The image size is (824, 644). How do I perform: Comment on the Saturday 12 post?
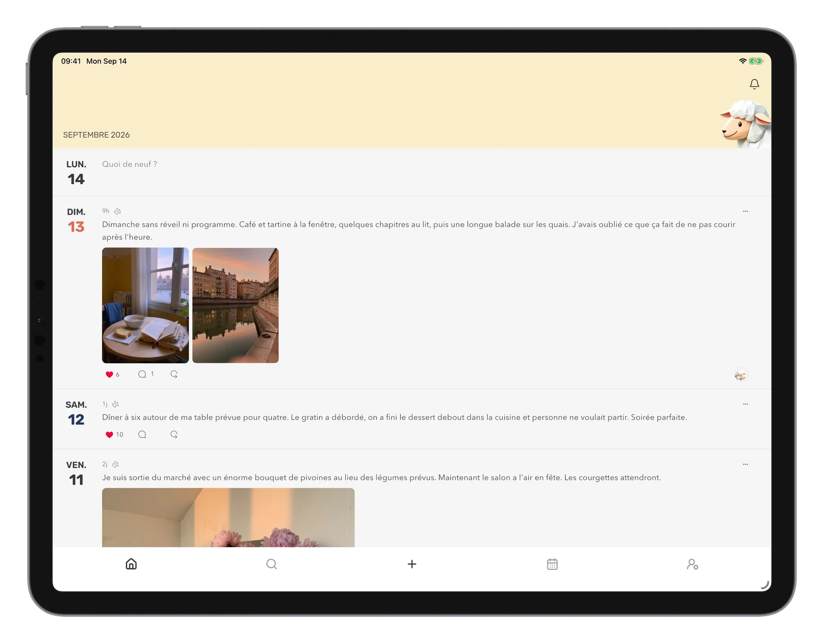point(142,434)
